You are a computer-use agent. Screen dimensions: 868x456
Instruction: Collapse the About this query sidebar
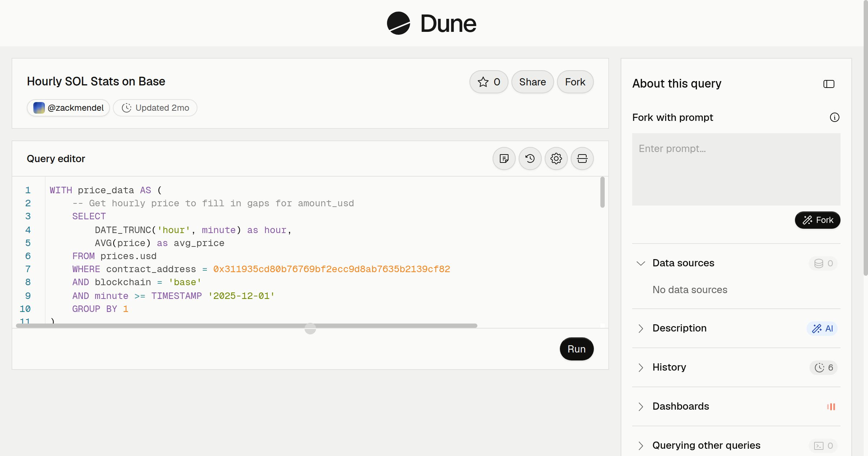point(829,84)
